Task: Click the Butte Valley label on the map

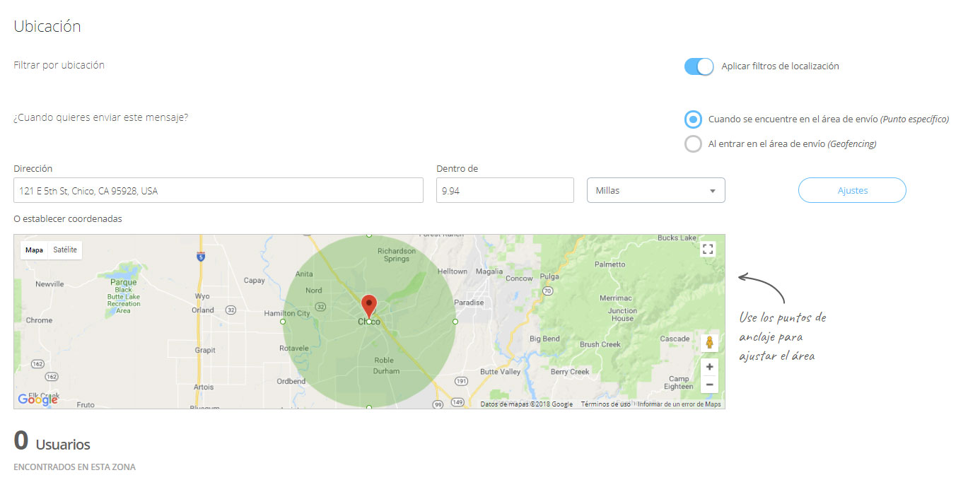Action: (500, 372)
